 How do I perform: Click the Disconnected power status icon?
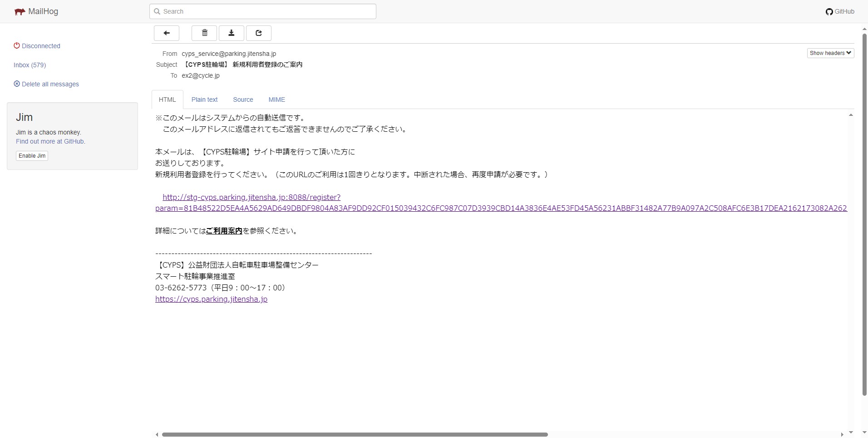click(x=17, y=46)
